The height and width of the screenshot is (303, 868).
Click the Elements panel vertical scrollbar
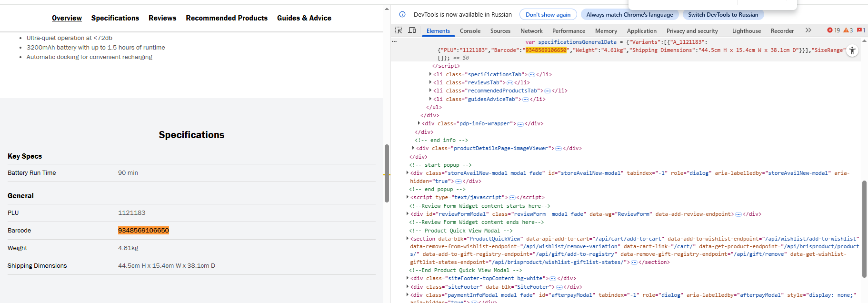pos(864,229)
